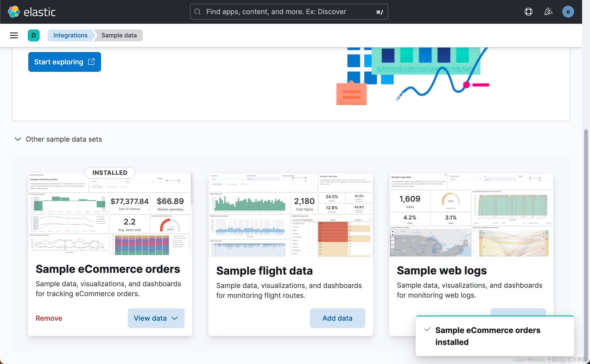The height and width of the screenshot is (364, 590).
Task: Remove the Sample eCommerce orders dataset
Action: (x=49, y=318)
